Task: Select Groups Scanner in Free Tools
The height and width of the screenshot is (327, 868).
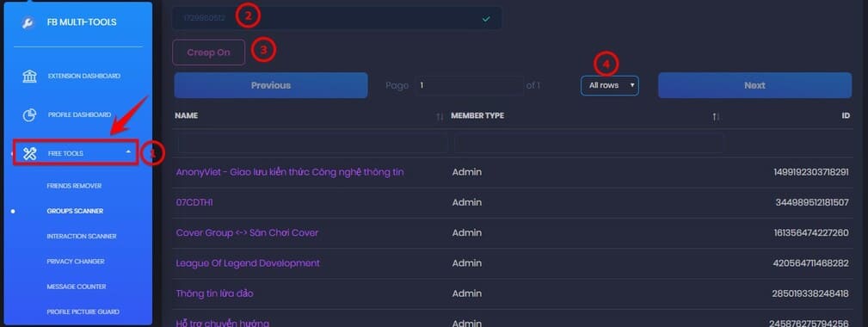Action: click(75, 211)
